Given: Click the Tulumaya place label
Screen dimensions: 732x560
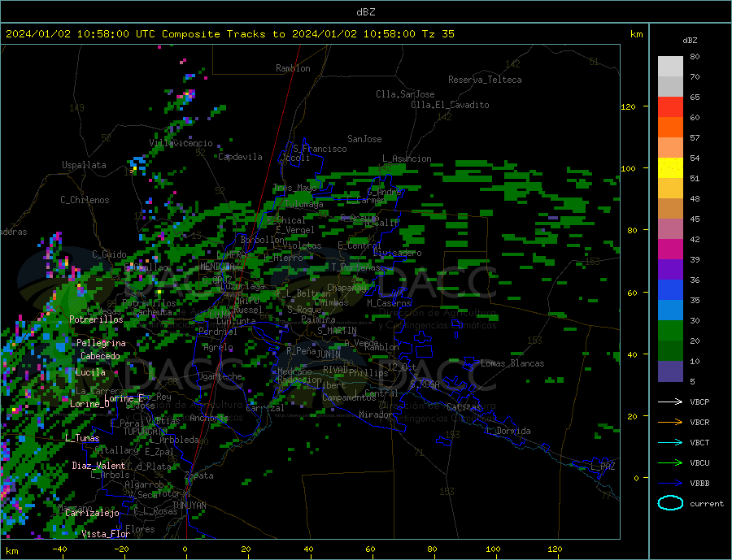Looking at the screenshot, I should pos(304,204).
